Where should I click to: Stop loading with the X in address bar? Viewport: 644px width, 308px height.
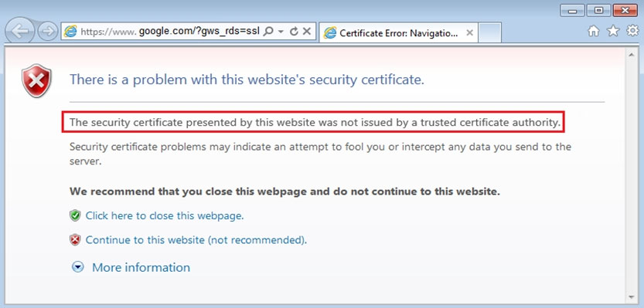(x=306, y=32)
